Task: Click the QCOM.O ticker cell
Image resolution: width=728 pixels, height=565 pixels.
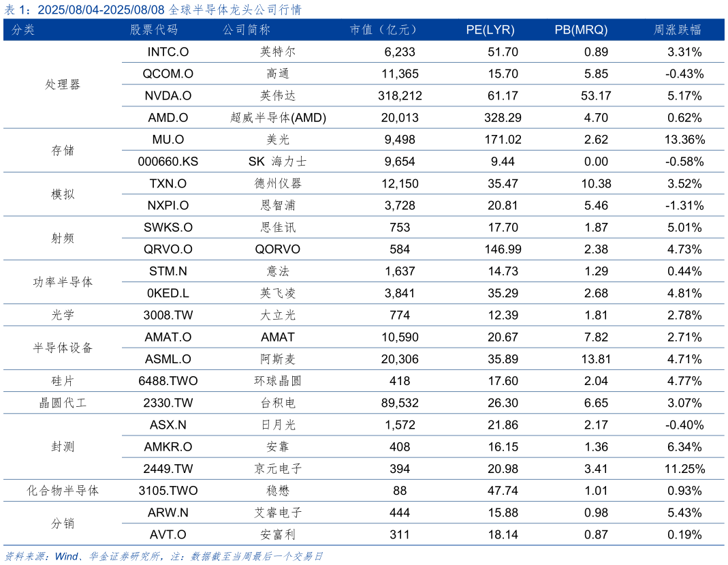Action: point(168,74)
